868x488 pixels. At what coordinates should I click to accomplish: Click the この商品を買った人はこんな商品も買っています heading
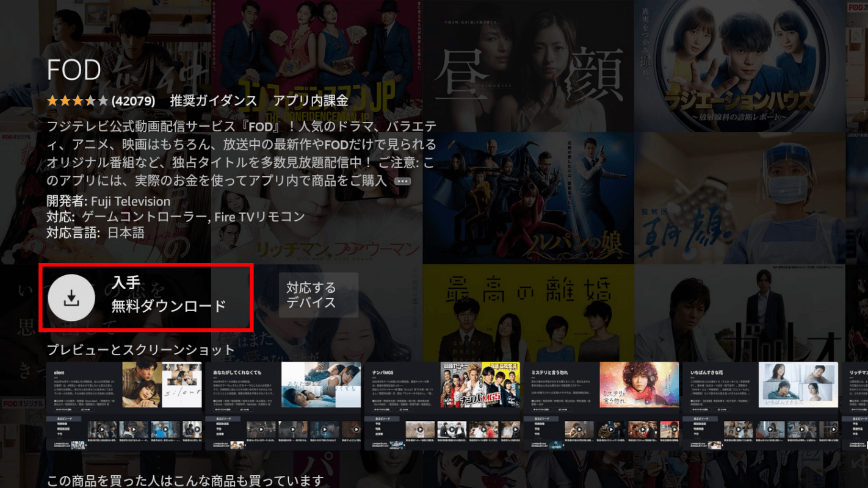coord(185,479)
